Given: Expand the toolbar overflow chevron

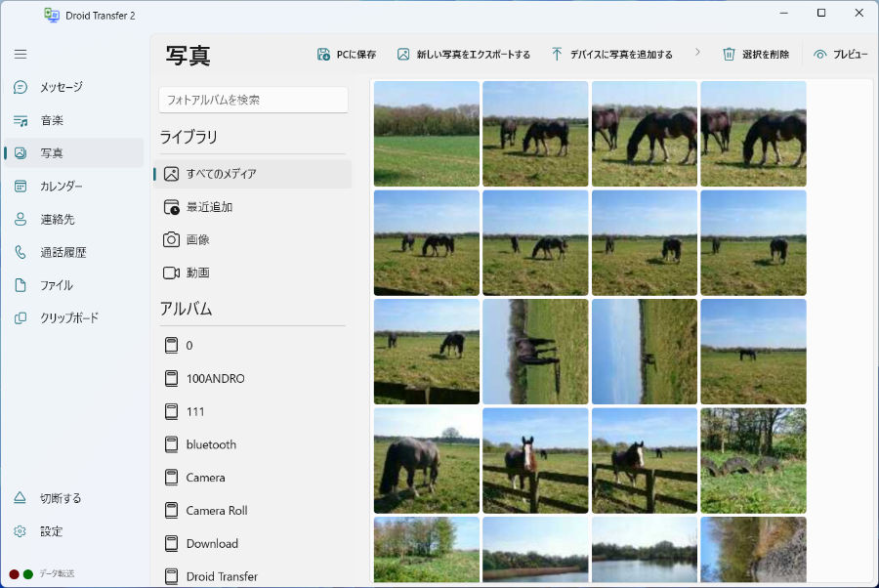Looking at the screenshot, I should click(x=697, y=53).
